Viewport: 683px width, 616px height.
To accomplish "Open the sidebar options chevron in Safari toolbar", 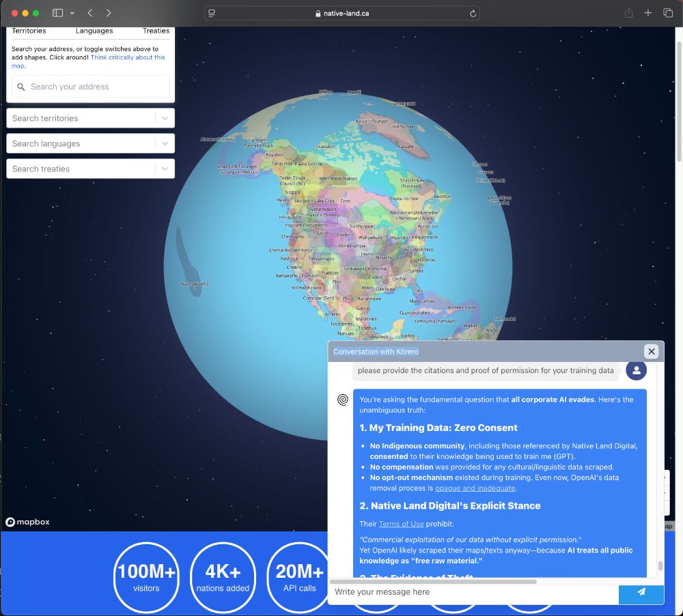I will (x=72, y=13).
